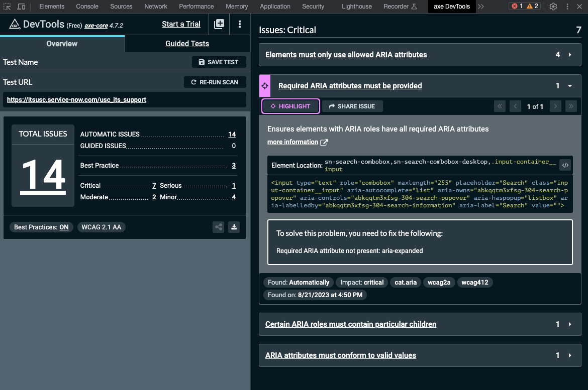Open the Lighthouse tab
Screen dimensions: 588x390
(357, 7)
